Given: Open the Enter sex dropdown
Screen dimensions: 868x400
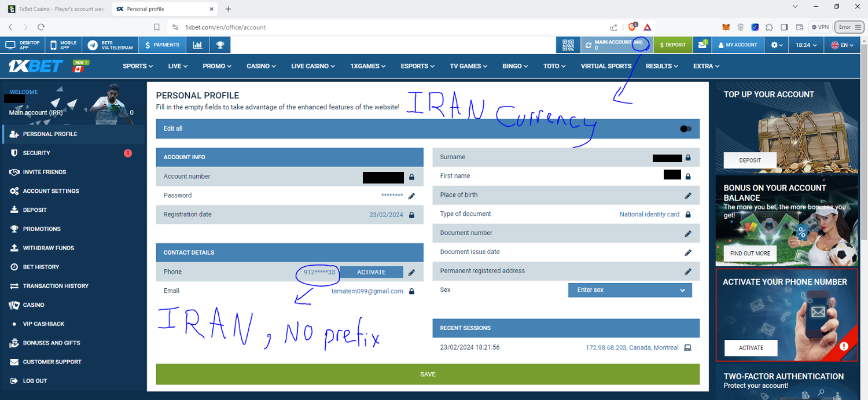Looking at the screenshot, I should coord(630,290).
